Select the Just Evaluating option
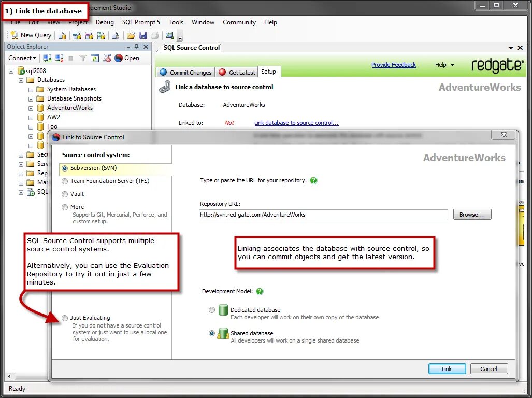Screen dimensions: 532x398 click(x=65, y=318)
